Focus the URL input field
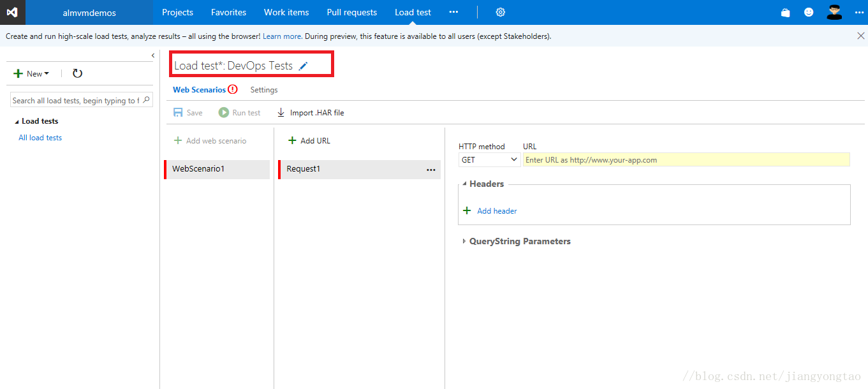 (686, 159)
